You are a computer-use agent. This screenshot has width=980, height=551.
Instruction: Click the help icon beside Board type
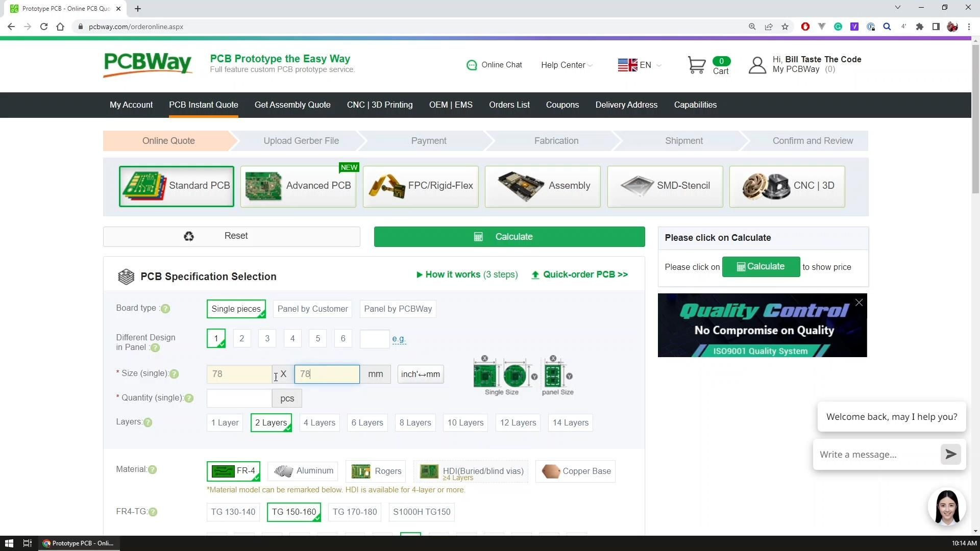165,309
